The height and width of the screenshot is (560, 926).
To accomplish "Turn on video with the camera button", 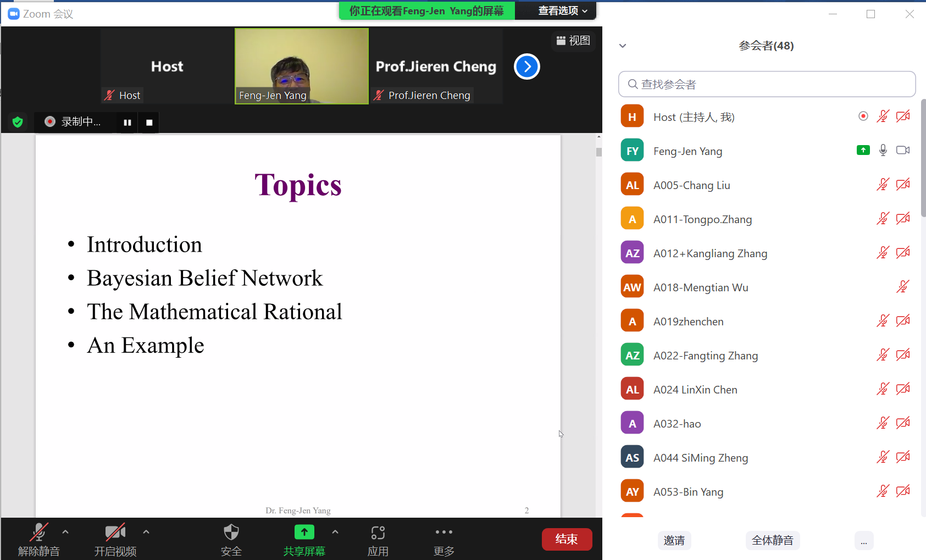I will click(x=115, y=533).
